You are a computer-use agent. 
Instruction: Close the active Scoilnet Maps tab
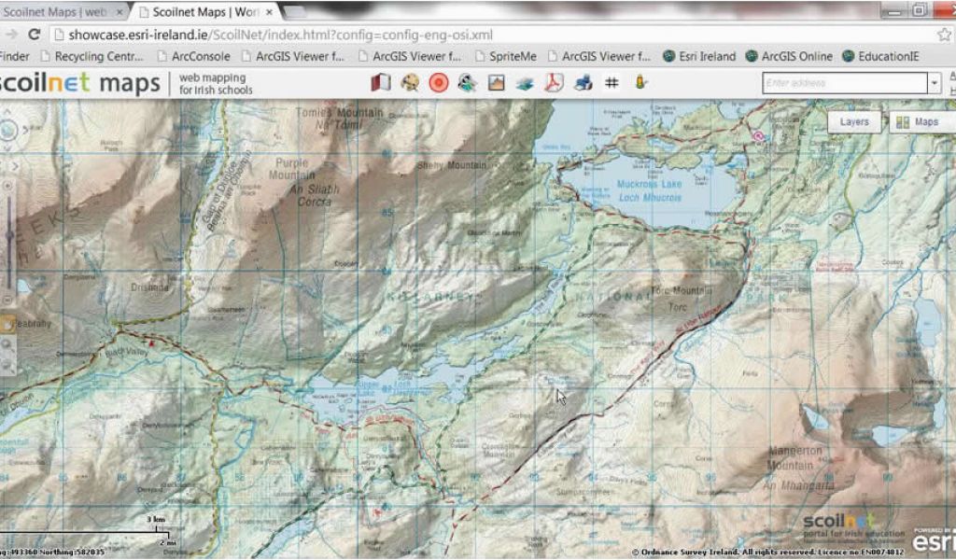pyautogui.click(x=270, y=11)
